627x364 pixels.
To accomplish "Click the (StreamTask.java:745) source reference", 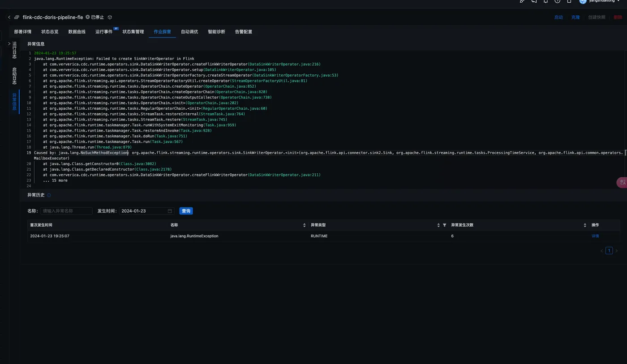I will 204,120.
